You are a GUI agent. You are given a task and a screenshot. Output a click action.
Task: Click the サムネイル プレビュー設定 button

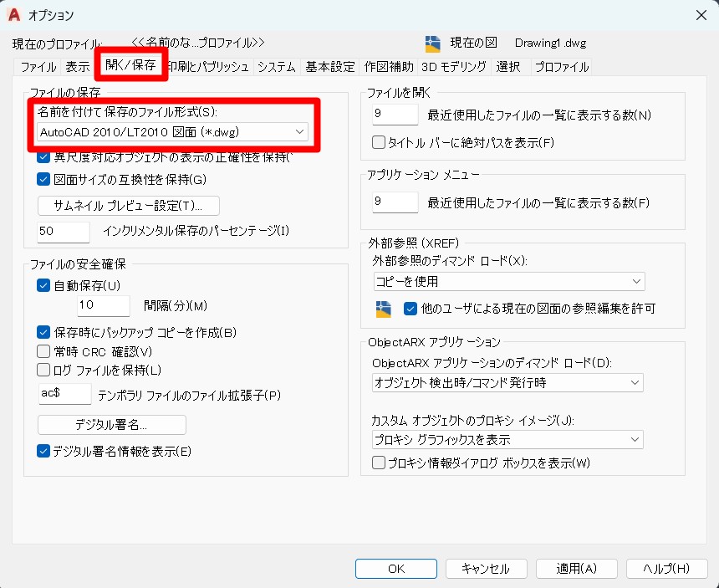[128, 206]
